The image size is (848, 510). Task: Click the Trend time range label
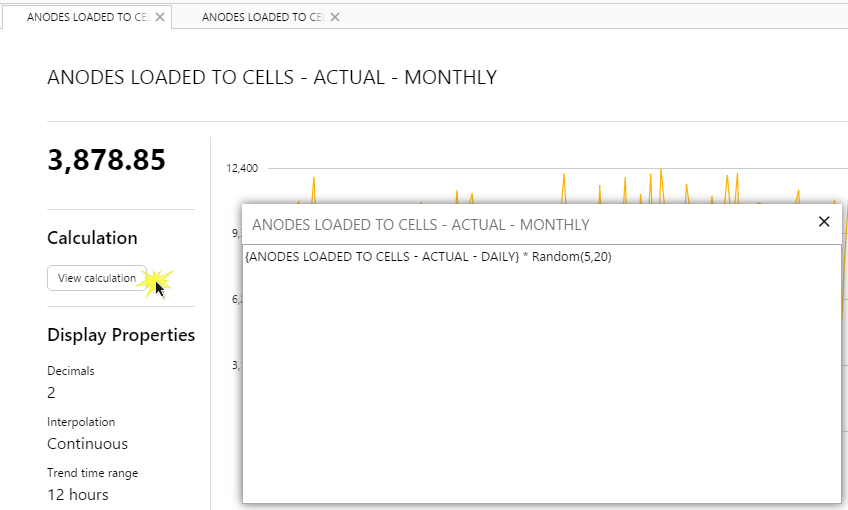(92, 473)
